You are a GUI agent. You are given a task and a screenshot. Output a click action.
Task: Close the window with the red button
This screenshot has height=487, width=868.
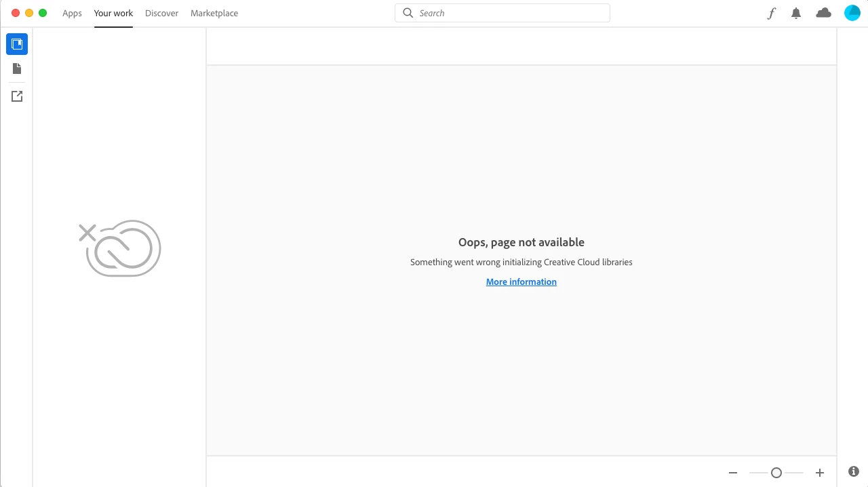(16, 13)
